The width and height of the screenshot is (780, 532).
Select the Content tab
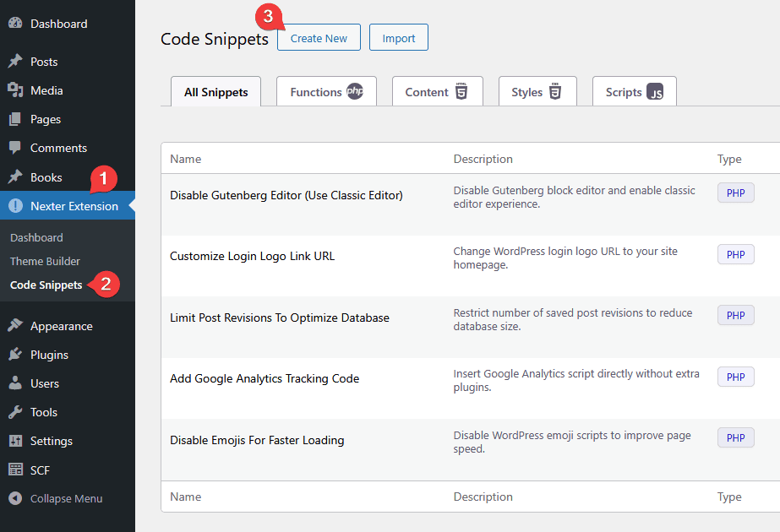437,91
